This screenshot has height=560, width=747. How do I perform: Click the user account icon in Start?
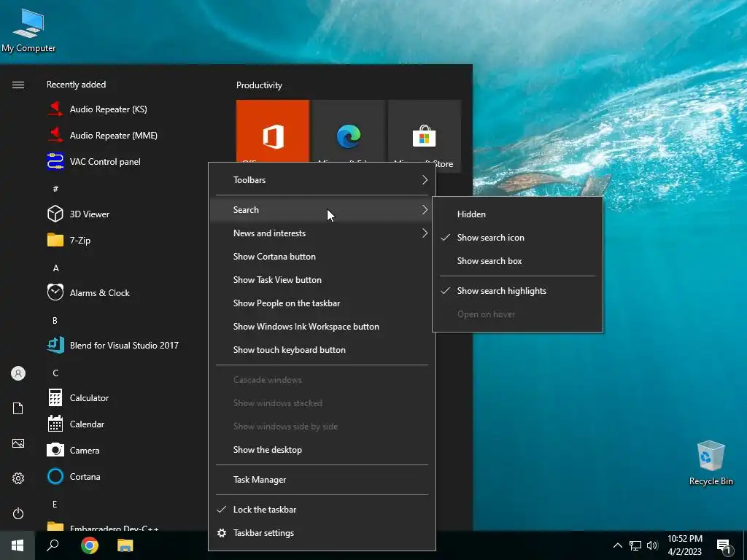click(18, 373)
